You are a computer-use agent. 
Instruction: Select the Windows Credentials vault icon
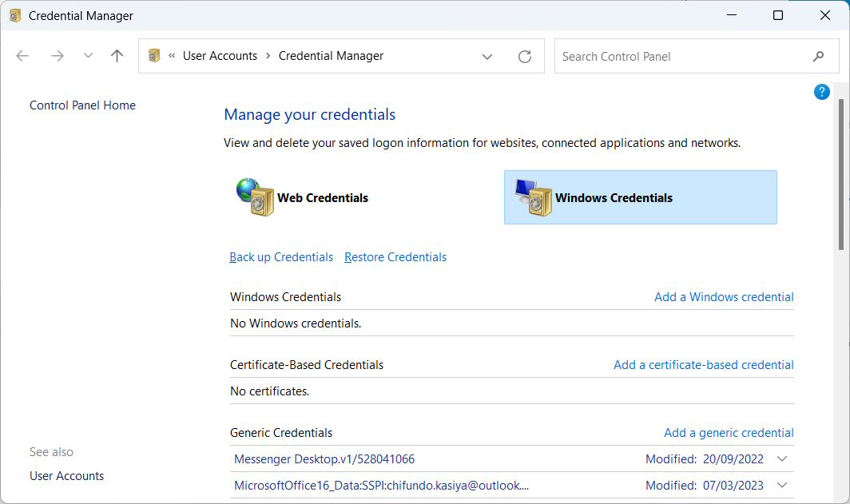pos(531,197)
